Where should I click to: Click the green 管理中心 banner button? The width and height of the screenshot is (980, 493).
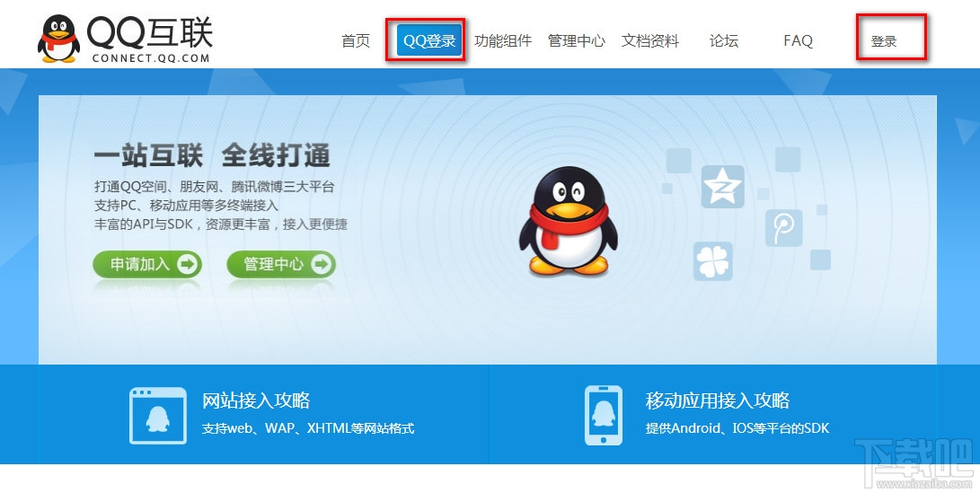(x=281, y=264)
